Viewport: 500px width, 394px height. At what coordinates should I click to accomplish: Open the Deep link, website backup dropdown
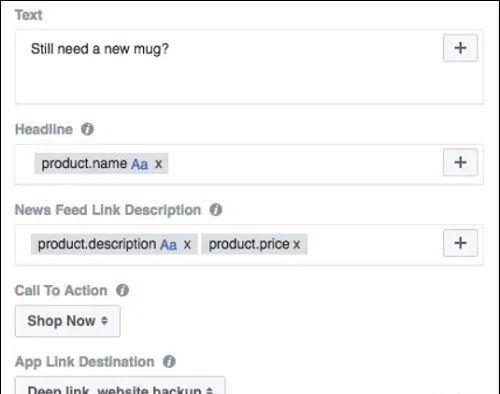click(x=120, y=386)
